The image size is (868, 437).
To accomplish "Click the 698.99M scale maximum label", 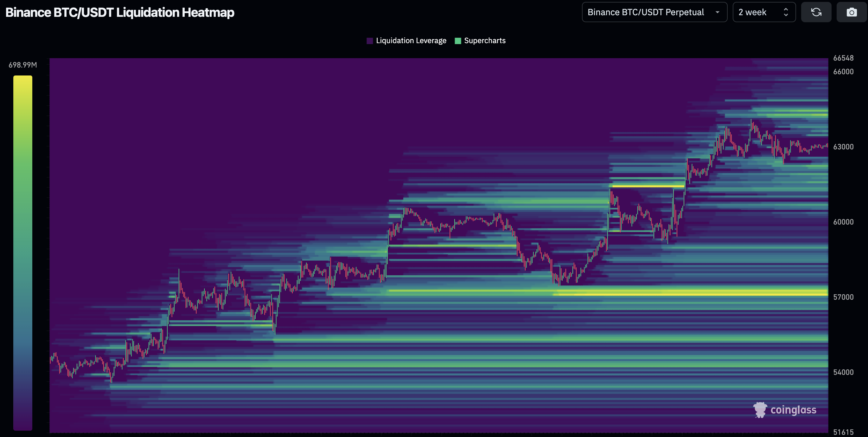I will pyautogui.click(x=22, y=65).
